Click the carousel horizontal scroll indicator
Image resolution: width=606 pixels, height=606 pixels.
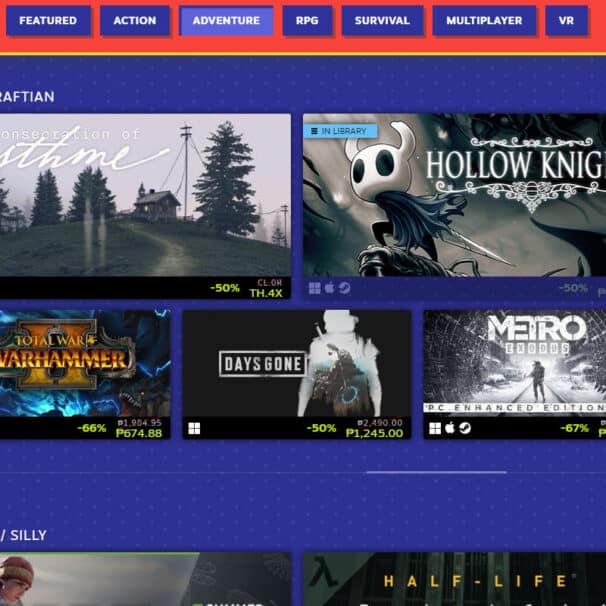436,472
